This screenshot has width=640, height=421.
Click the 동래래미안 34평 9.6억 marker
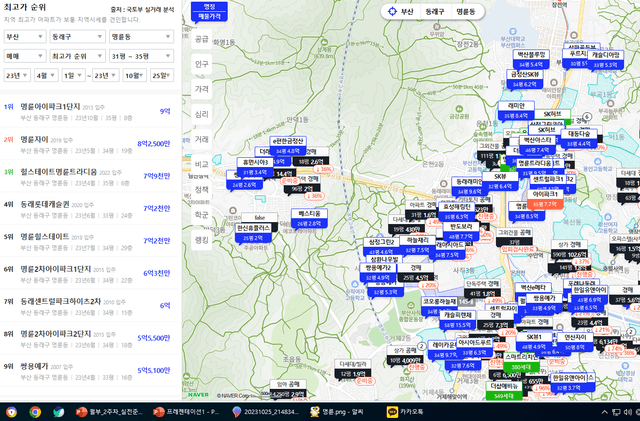pyautogui.click(x=469, y=186)
